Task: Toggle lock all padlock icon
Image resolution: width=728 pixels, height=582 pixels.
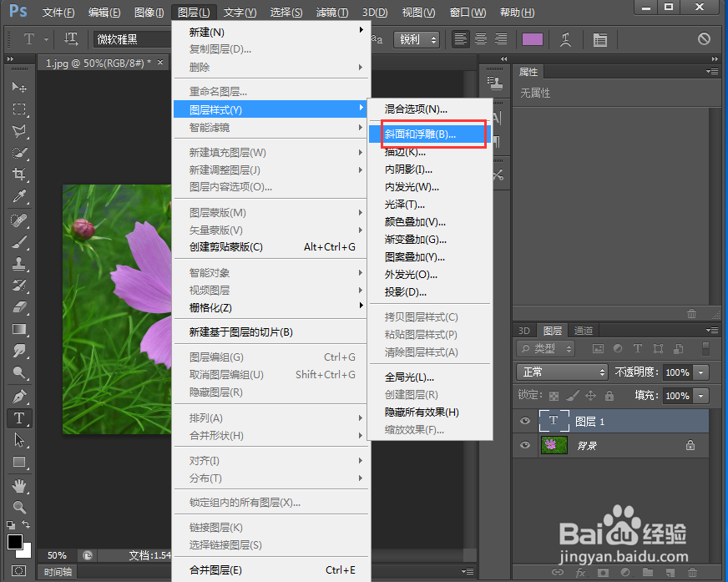Action: tap(609, 396)
